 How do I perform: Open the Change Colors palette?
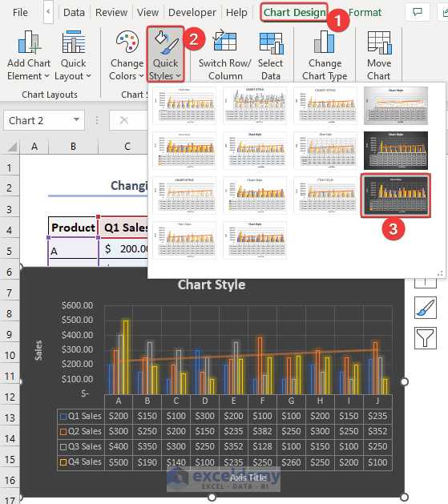coord(127,55)
